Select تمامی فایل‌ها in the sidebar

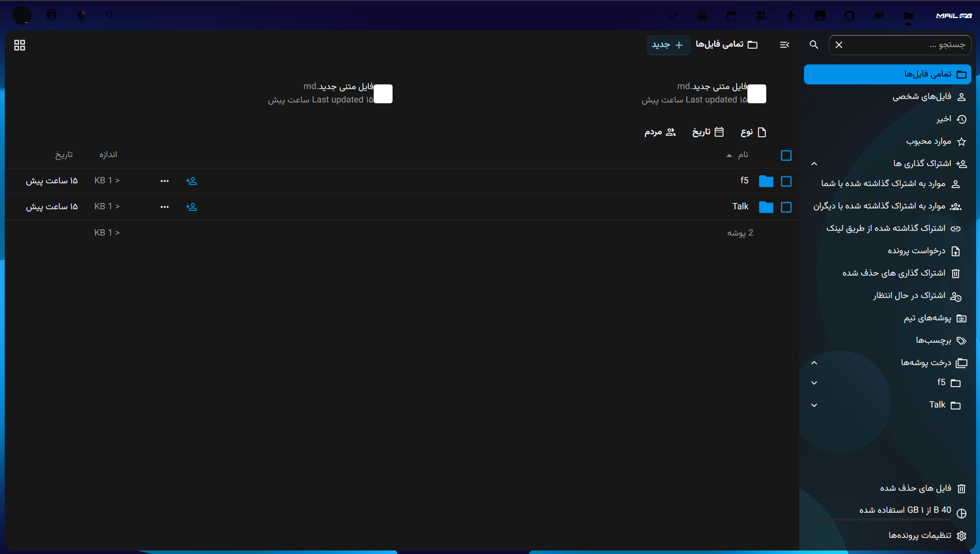pos(887,75)
